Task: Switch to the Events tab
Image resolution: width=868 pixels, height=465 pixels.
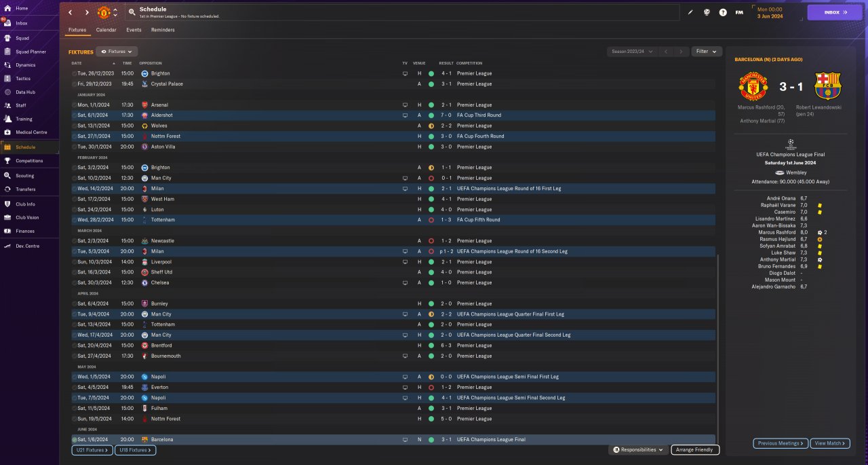Action: 134,30
